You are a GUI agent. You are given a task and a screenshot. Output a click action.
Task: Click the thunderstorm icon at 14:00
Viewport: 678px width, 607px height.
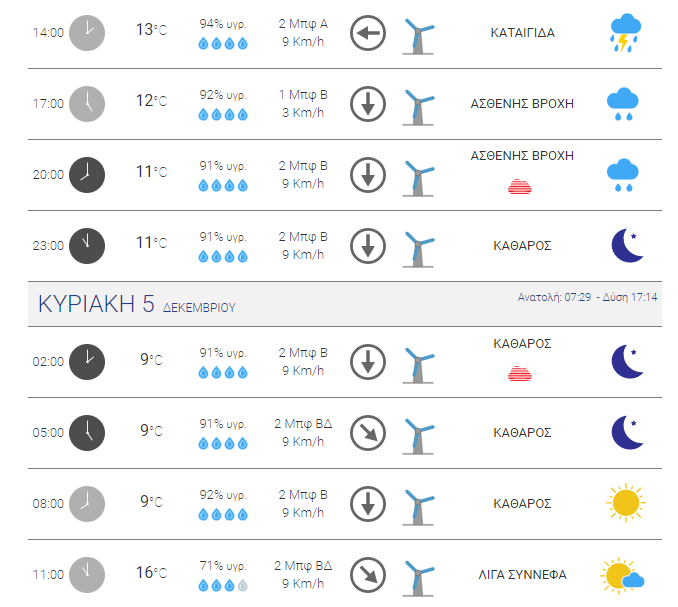[625, 33]
